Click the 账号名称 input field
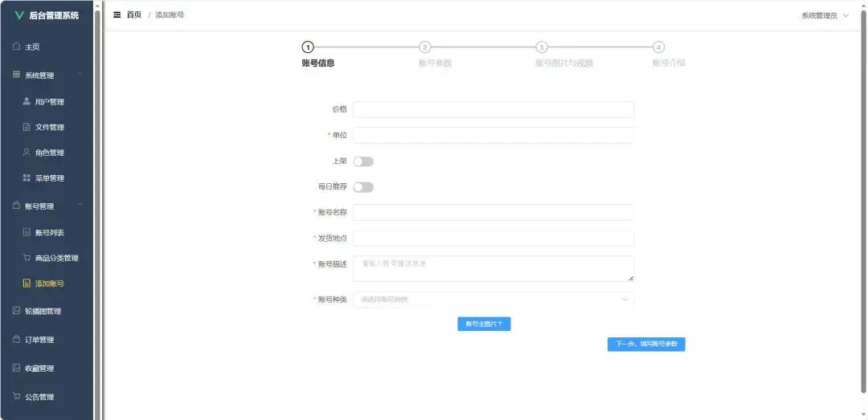 493,212
